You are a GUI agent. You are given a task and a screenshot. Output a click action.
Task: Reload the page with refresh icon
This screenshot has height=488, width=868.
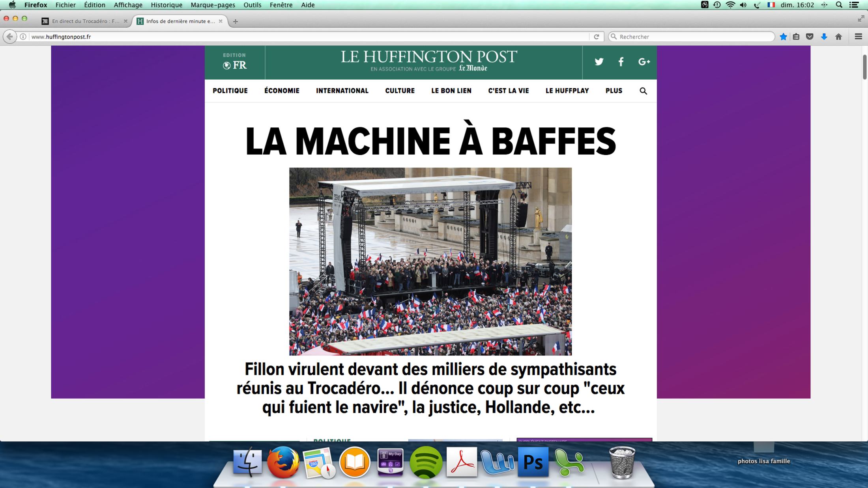597,37
